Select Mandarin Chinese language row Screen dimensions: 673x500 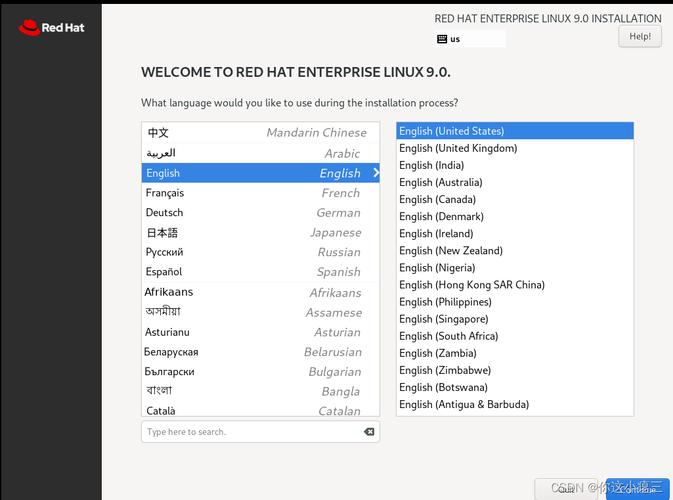260,133
